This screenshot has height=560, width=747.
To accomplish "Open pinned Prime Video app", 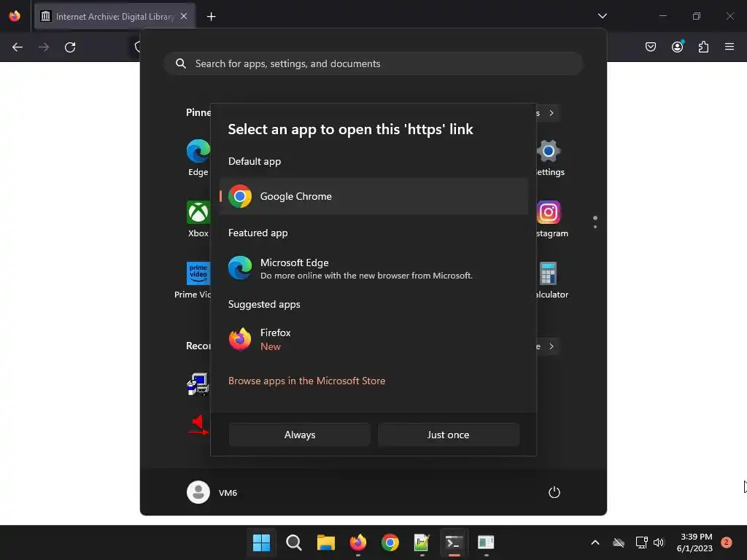I will (x=193, y=280).
